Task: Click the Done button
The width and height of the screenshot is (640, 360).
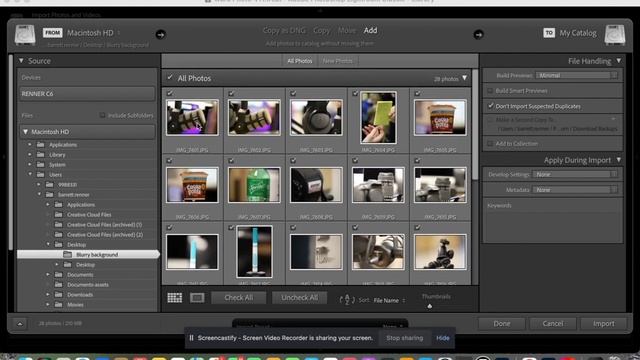Action: coord(502,324)
